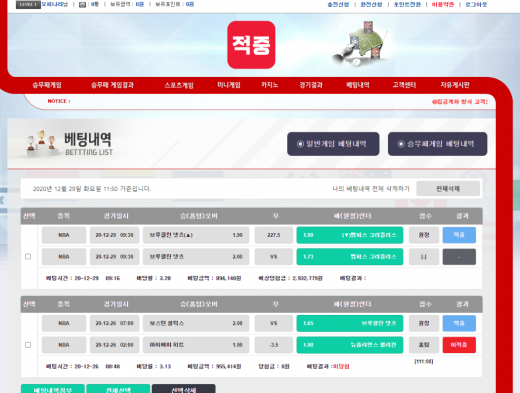Open the 스포츠게임 menu

pos(179,85)
